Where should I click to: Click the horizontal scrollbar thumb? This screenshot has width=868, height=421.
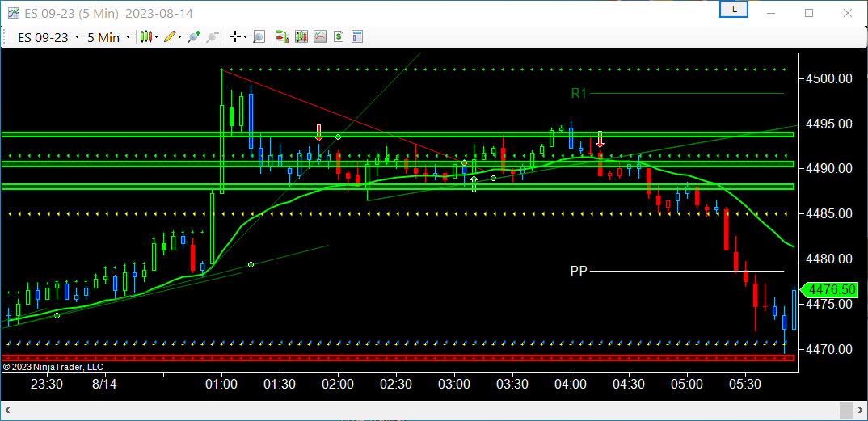[x=846, y=411]
